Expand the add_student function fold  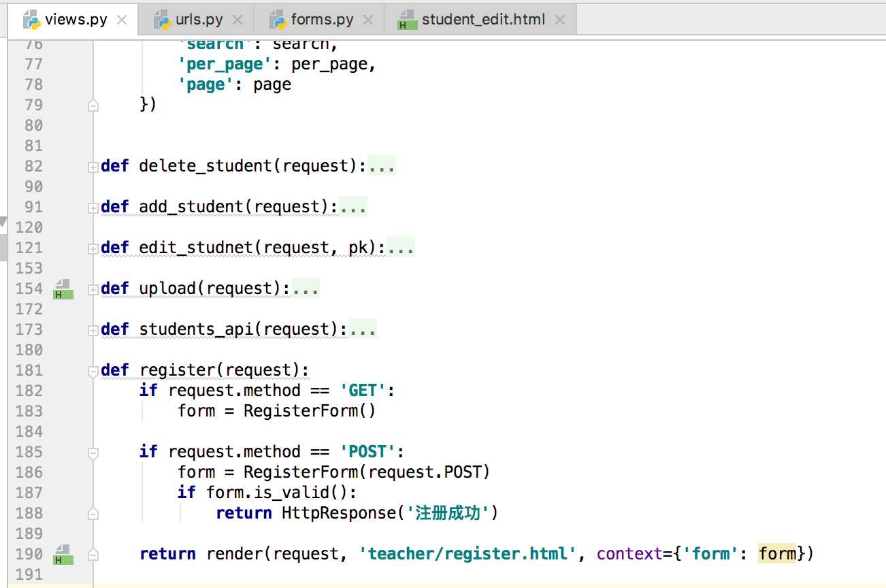coord(93,208)
